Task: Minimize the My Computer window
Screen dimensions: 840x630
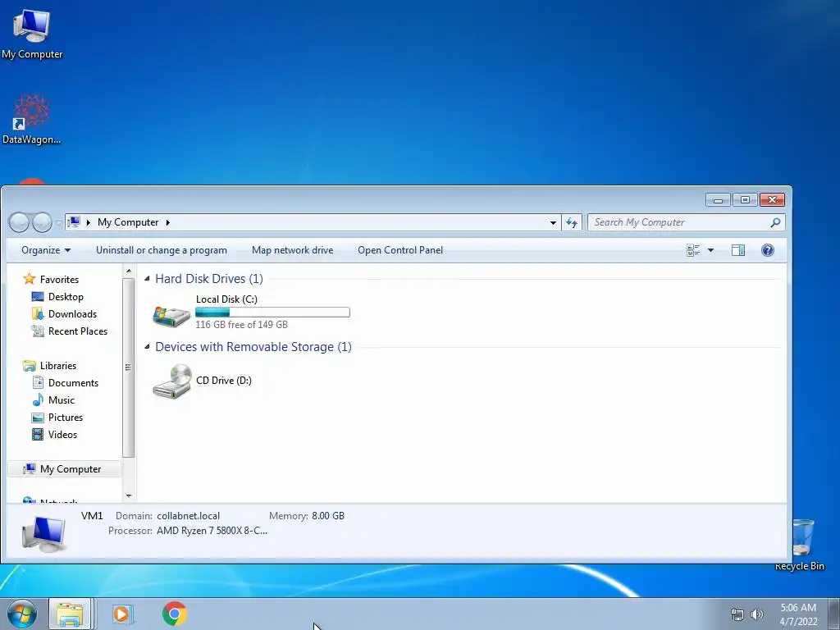Action: pyautogui.click(x=719, y=200)
